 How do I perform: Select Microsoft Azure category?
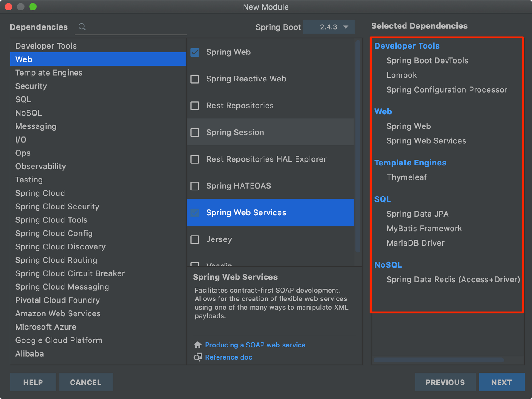(98, 327)
